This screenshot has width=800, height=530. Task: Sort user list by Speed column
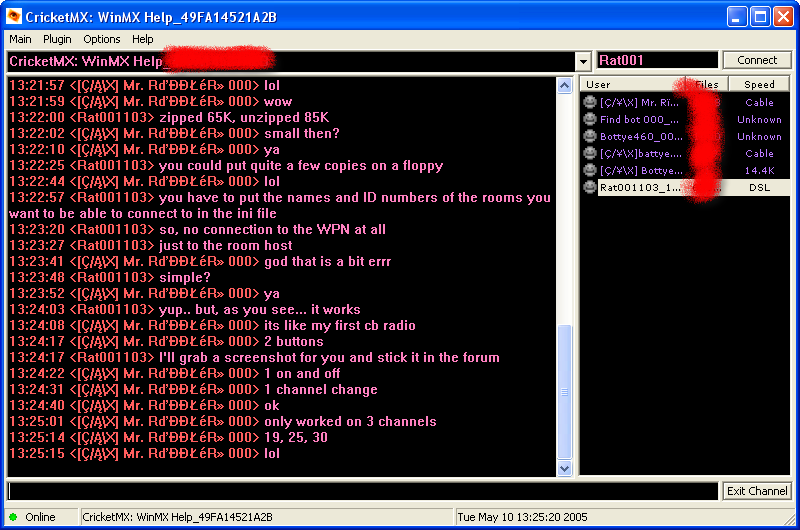coord(759,84)
